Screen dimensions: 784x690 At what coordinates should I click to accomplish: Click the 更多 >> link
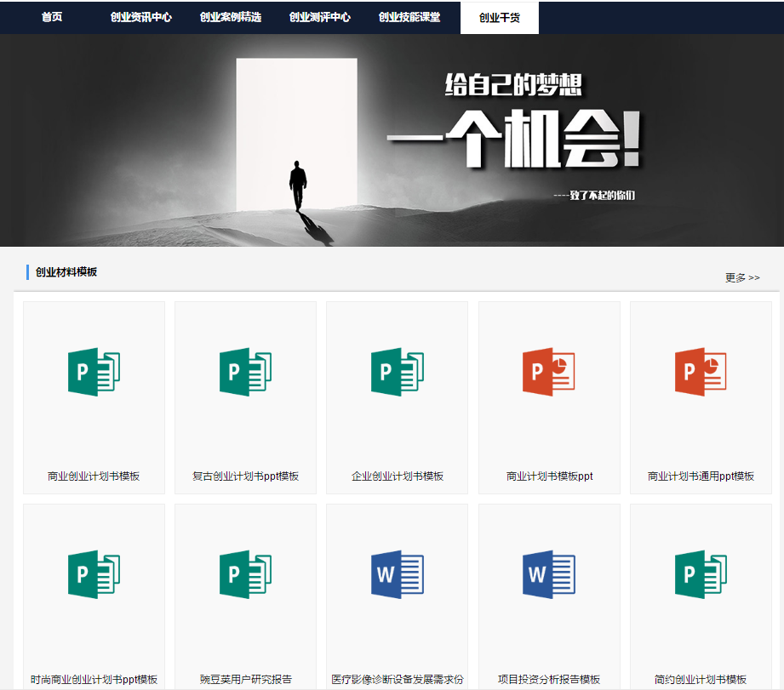742,277
